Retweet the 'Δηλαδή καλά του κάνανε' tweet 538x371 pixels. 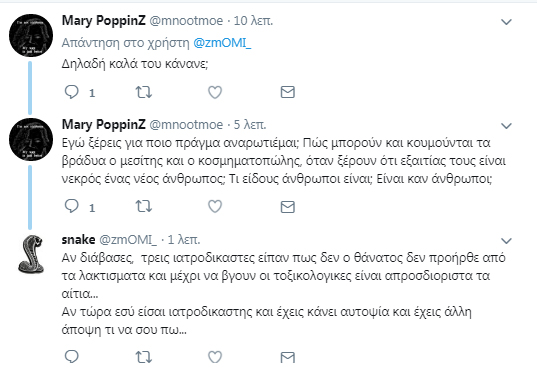point(143,92)
